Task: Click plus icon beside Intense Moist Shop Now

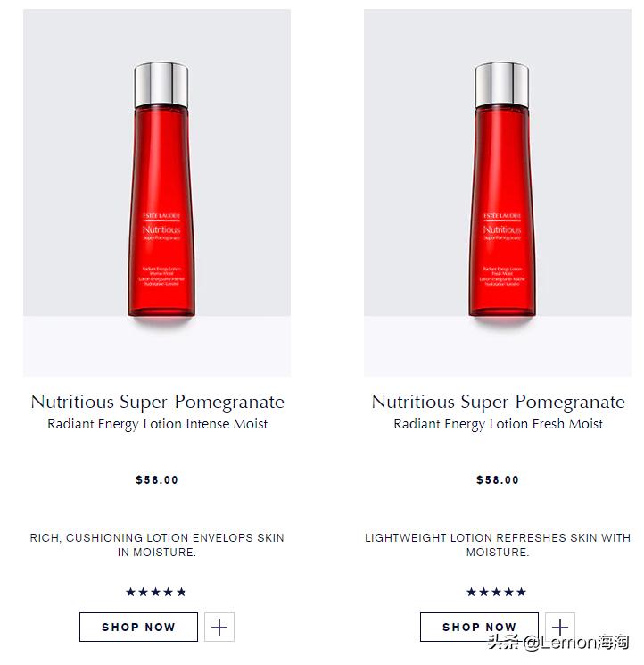Action: (219, 627)
